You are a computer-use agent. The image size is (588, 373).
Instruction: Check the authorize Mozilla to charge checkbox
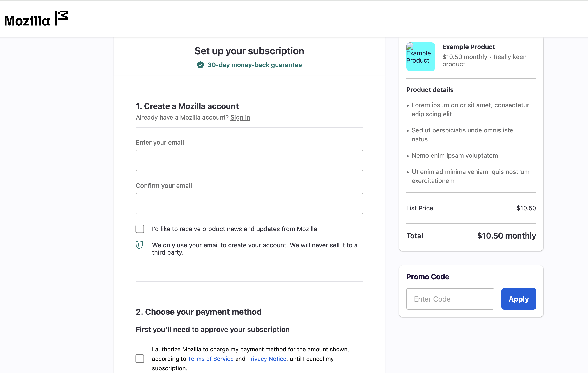(140, 359)
